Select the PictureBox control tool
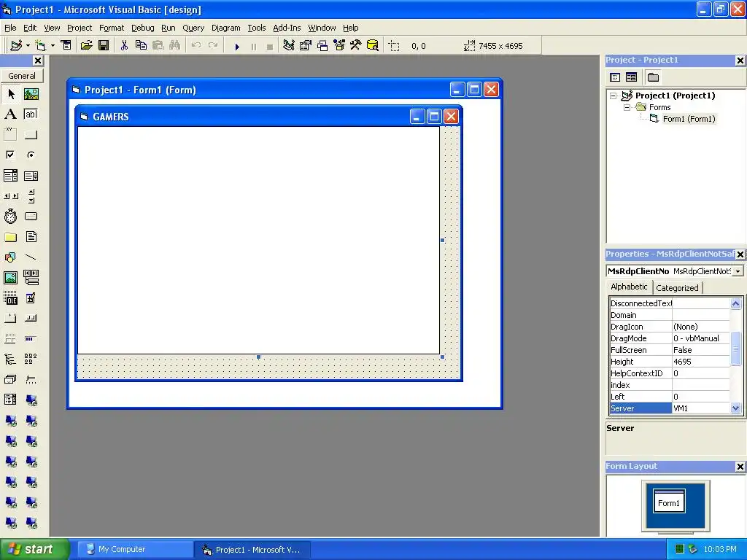 [x=31, y=94]
